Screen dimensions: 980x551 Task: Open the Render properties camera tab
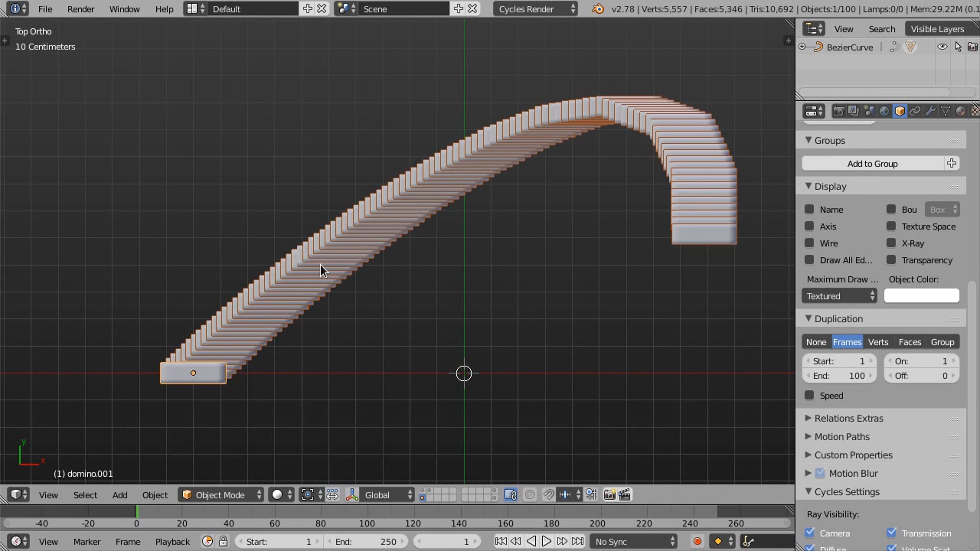tap(838, 111)
